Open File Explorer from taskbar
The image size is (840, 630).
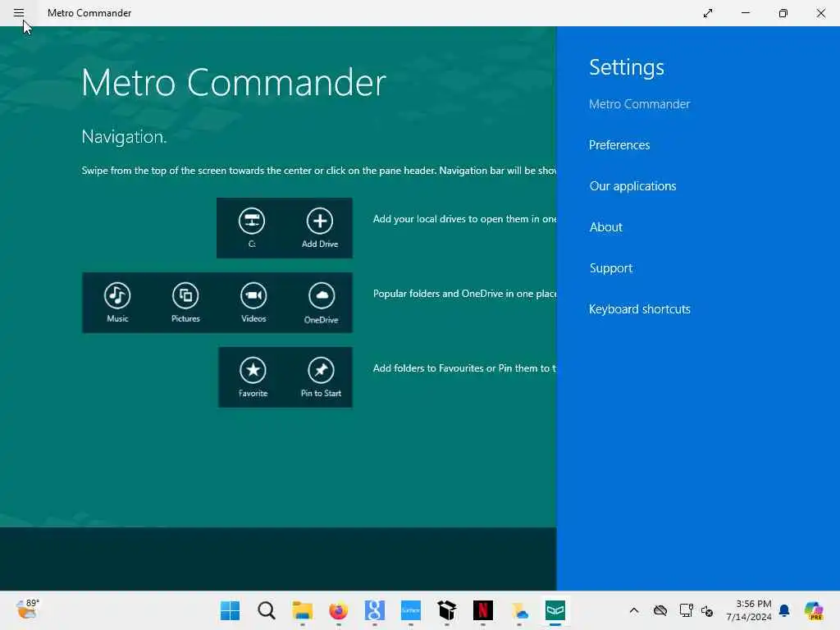tap(302, 610)
